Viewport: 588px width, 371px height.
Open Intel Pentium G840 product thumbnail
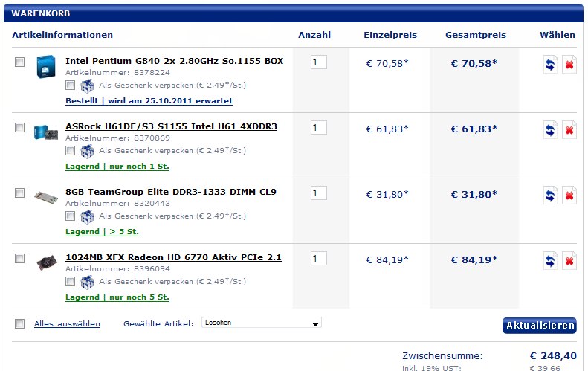(x=46, y=66)
